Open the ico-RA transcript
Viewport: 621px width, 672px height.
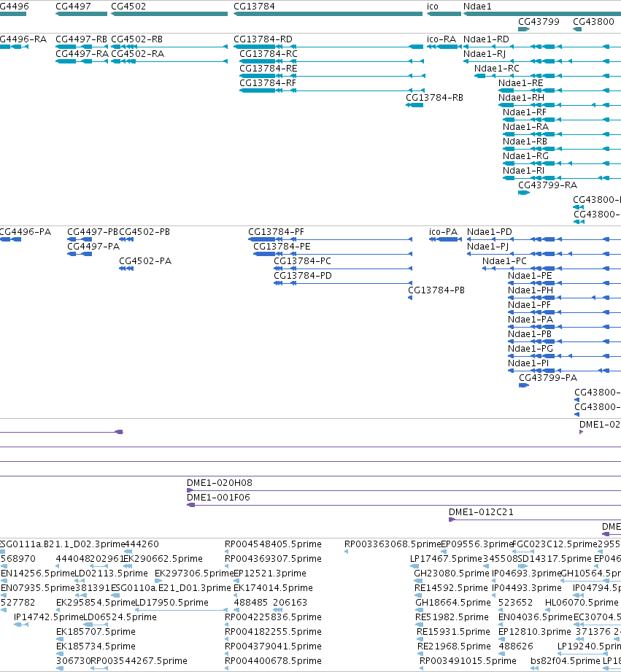(x=442, y=39)
